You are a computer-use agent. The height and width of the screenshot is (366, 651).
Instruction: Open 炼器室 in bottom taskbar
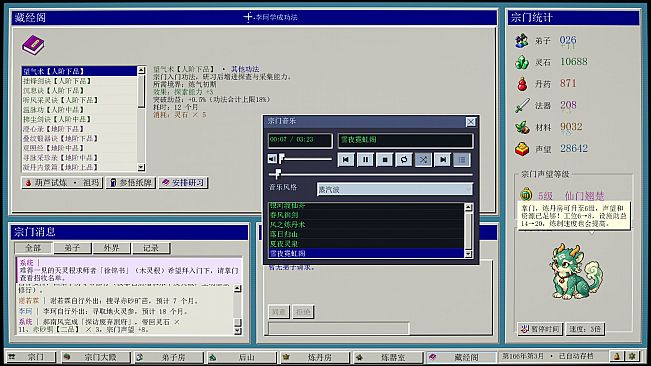click(388, 357)
